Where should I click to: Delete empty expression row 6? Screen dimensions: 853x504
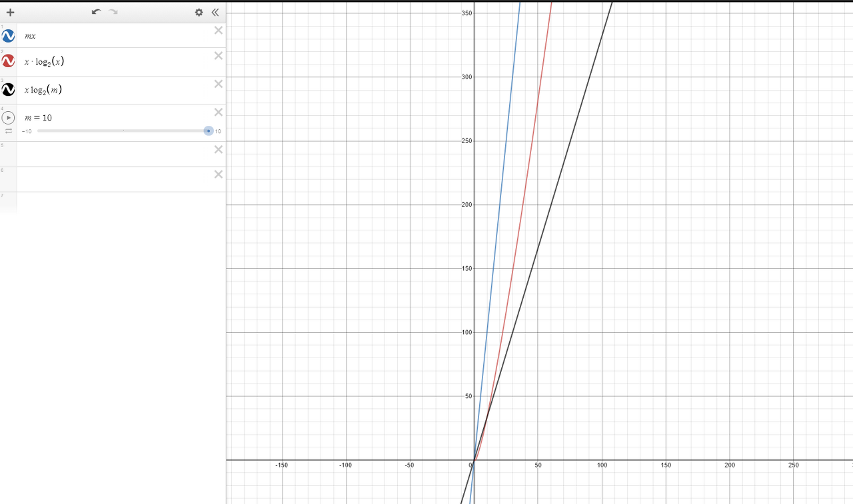click(219, 174)
